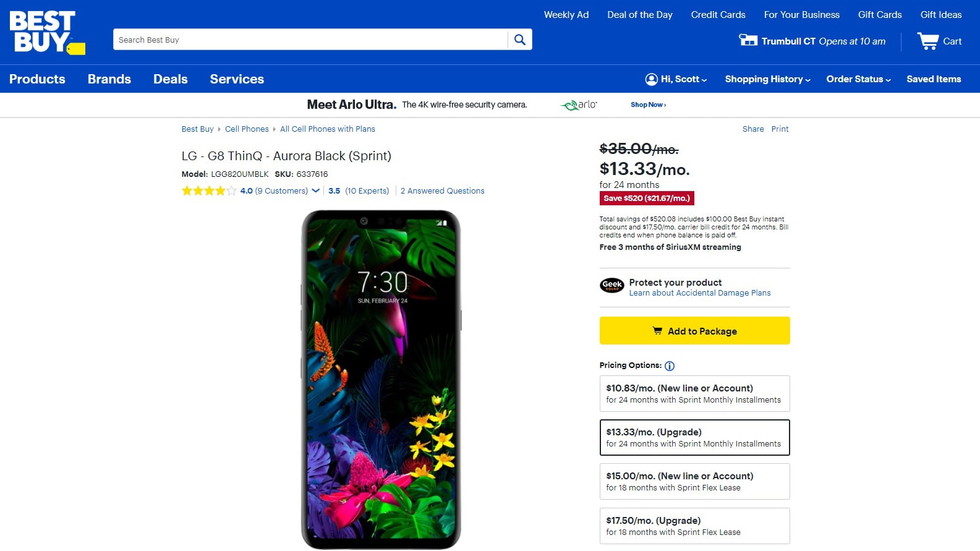The width and height of the screenshot is (980, 551).
Task: Select $15.00/mo. Sprint Flex Lease option
Action: click(694, 482)
